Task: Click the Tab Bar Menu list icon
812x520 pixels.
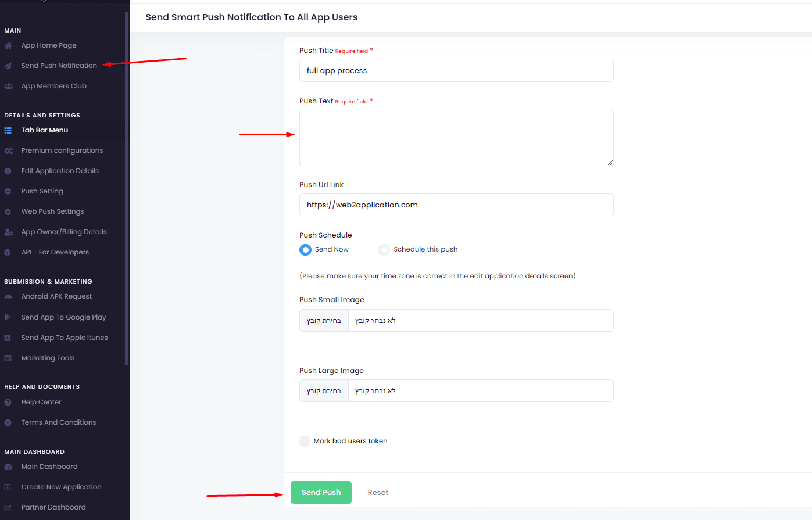Action: 9,130
